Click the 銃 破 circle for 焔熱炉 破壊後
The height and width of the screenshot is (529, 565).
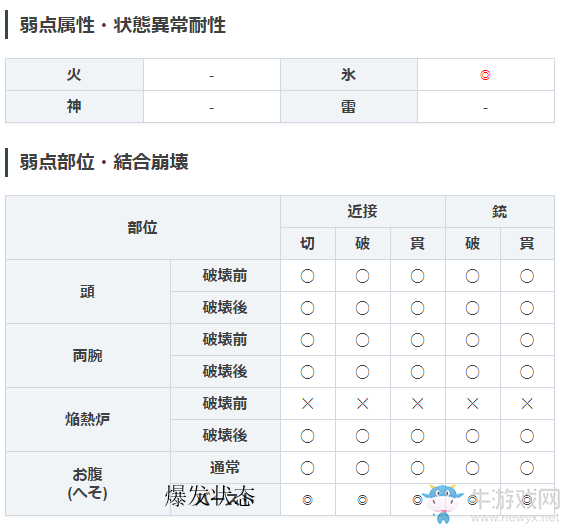tap(472, 436)
